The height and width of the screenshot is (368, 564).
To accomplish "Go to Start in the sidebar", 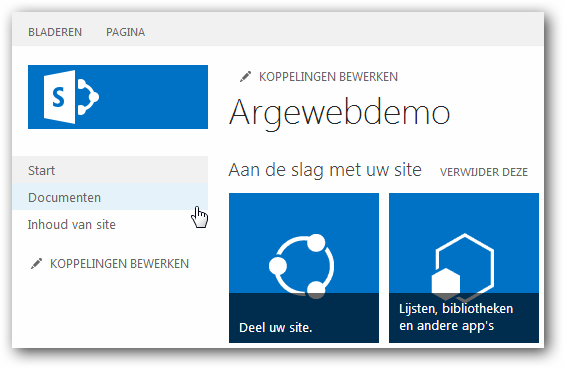I will [x=110, y=170].
